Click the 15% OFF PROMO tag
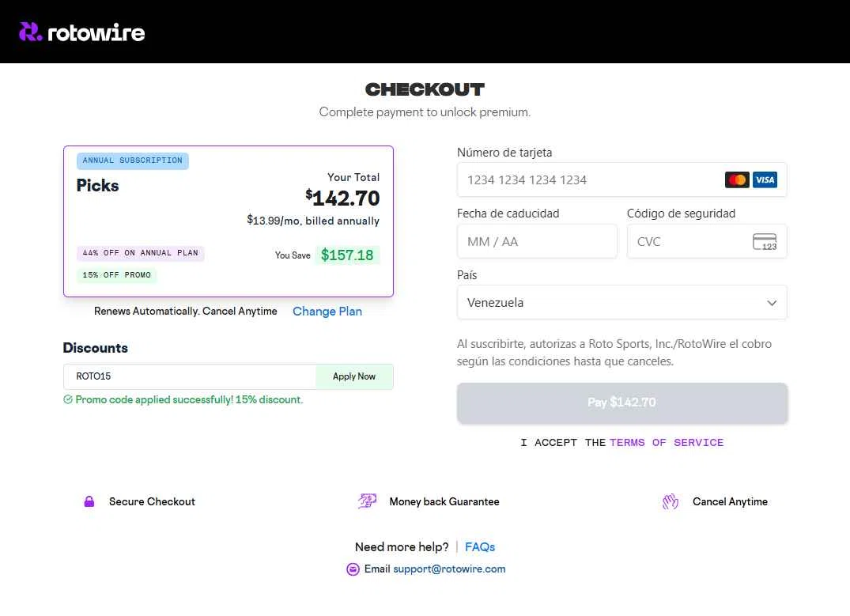Viewport: 850px width, 616px height. pos(116,275)
